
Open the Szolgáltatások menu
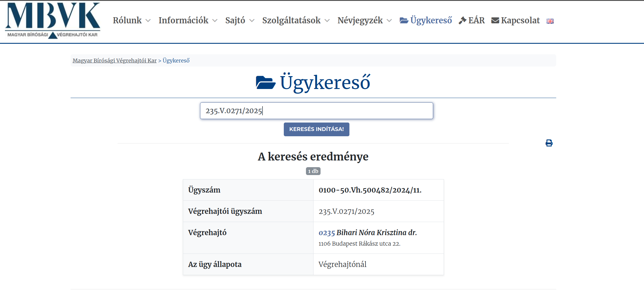click(x=296, y=20)
